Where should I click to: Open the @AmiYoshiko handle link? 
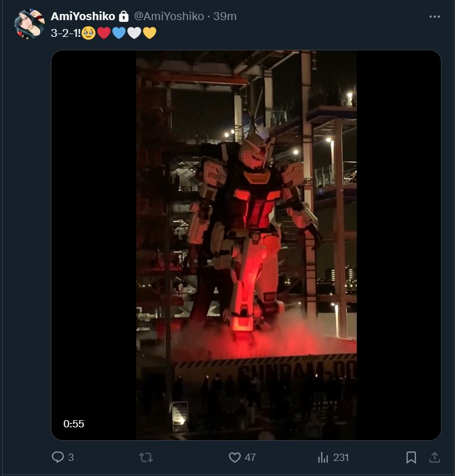[x=169, y=16]
